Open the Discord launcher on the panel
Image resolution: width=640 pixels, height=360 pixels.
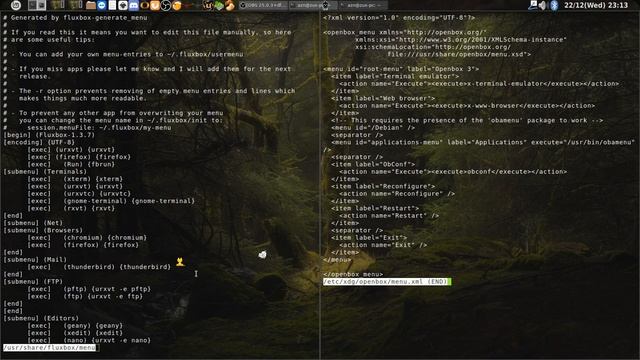[134, 5]
